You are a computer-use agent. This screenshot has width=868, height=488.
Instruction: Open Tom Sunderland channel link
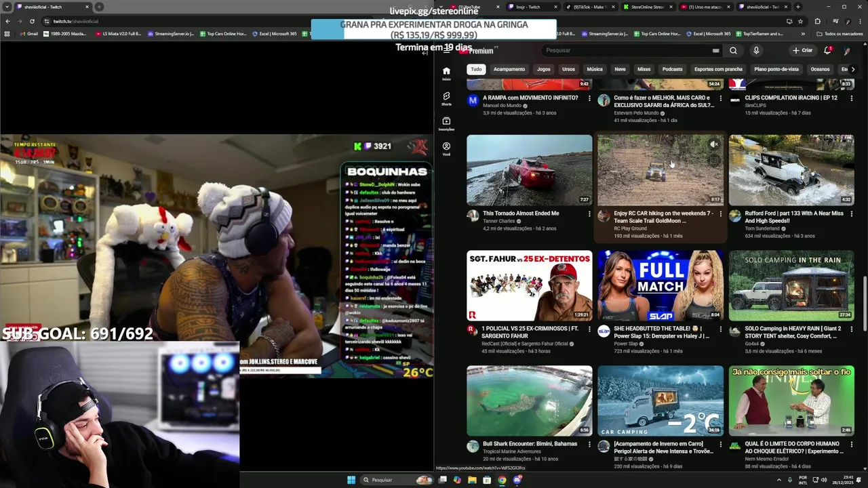click(x=763, y=228)
